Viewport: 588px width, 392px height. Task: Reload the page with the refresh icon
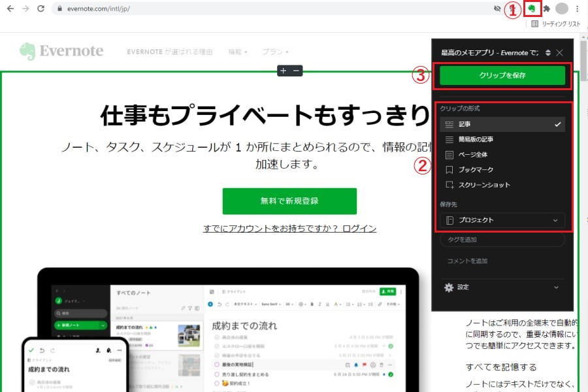(x=41, y=8)
